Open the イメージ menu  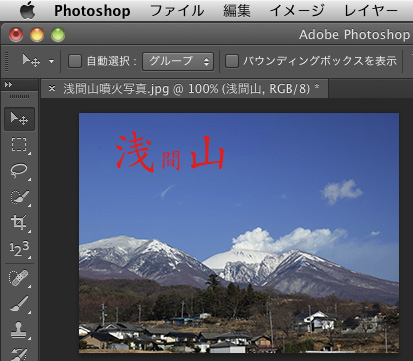point(297,11)
